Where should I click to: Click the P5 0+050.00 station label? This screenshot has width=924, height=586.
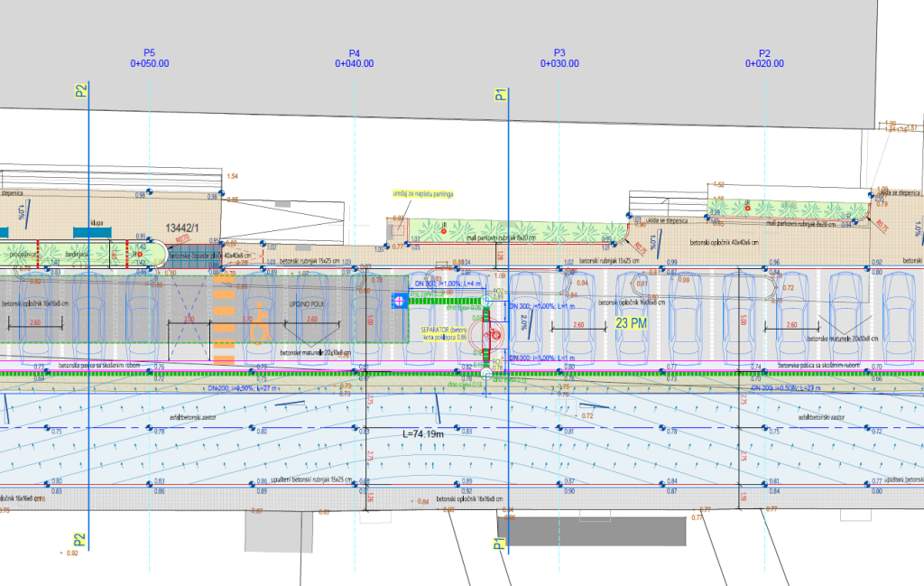point(150,59)
